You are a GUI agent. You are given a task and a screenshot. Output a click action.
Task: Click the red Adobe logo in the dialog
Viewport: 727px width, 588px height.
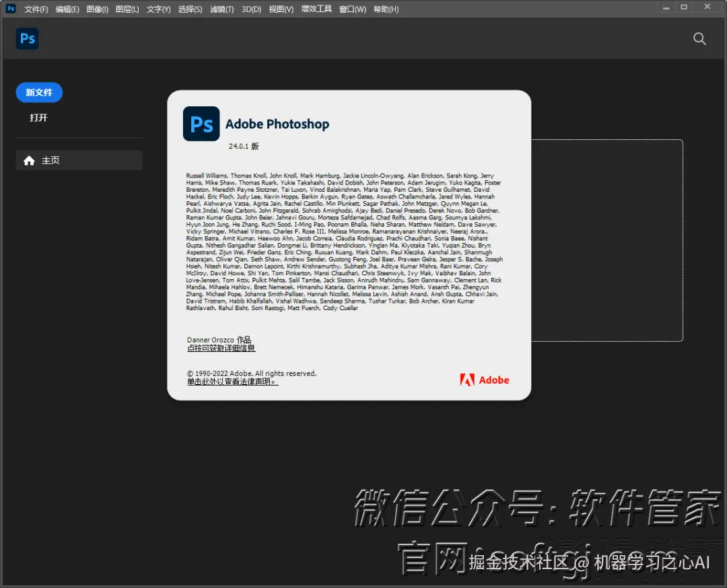coord(484,380)
